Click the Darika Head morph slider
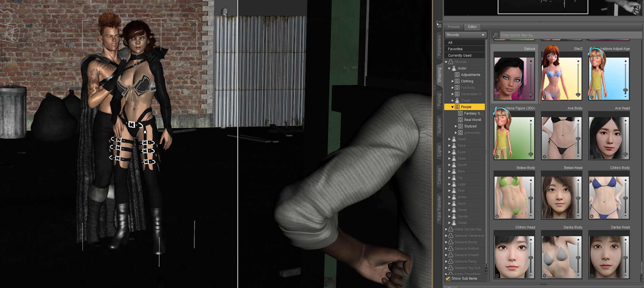Image resolution: width=644 pixels, height=288 pixels. point(626,258)
